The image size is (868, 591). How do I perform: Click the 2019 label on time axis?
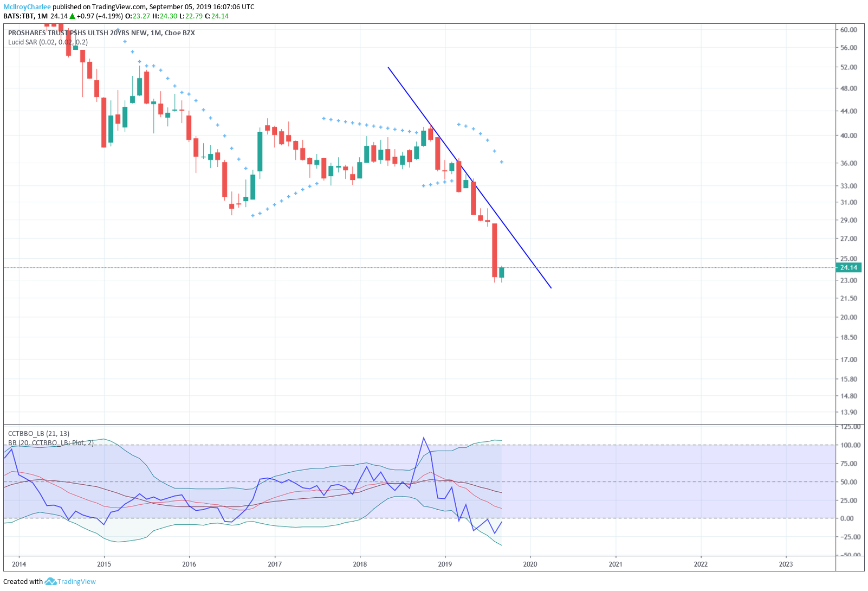[x=445, y=564]
